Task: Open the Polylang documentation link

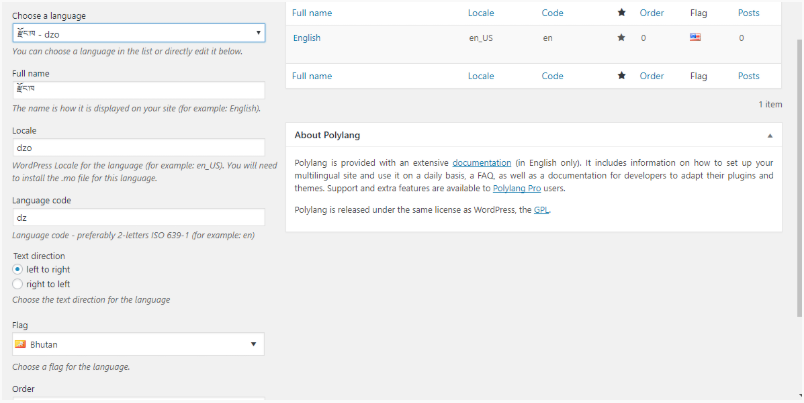Action: pos(481,162)
